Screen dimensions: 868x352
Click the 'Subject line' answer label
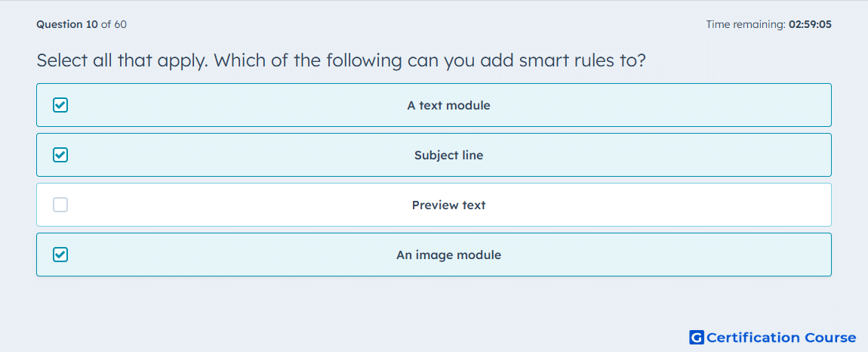point(448,155)
